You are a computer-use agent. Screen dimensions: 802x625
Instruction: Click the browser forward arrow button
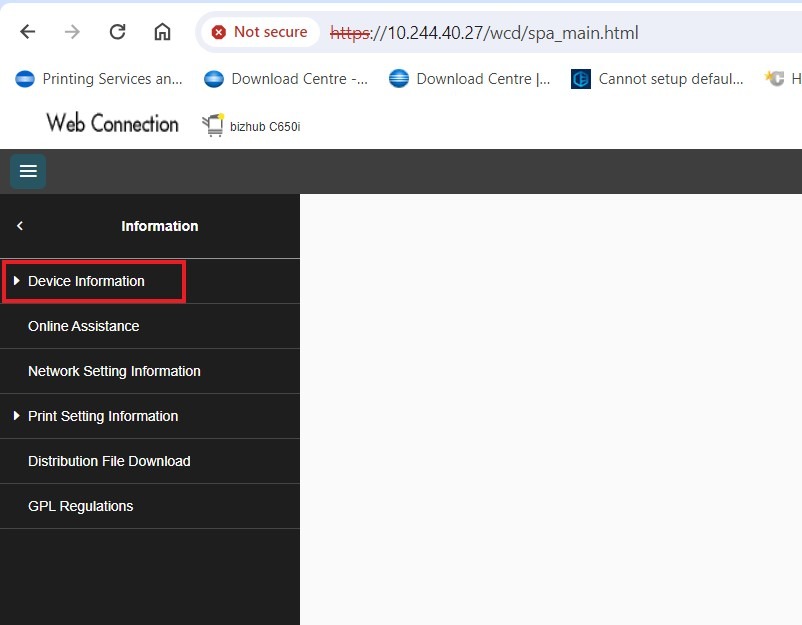pos(72,32)
